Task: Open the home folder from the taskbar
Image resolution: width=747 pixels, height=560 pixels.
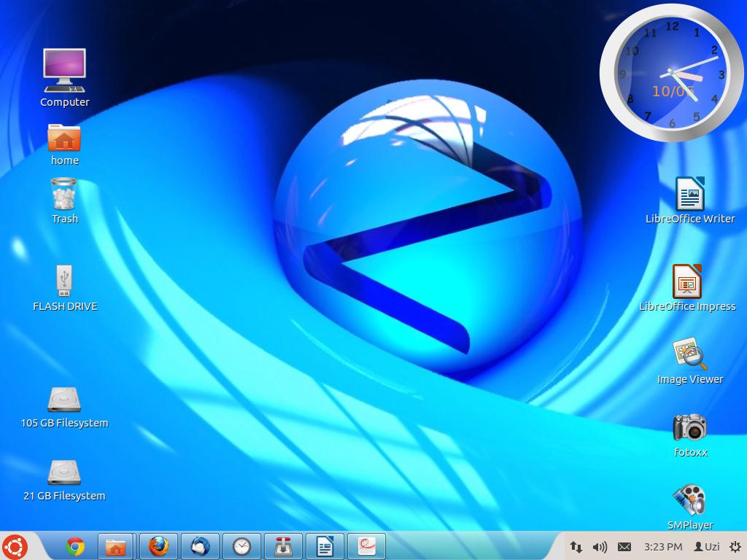Action: click(116, 546)
